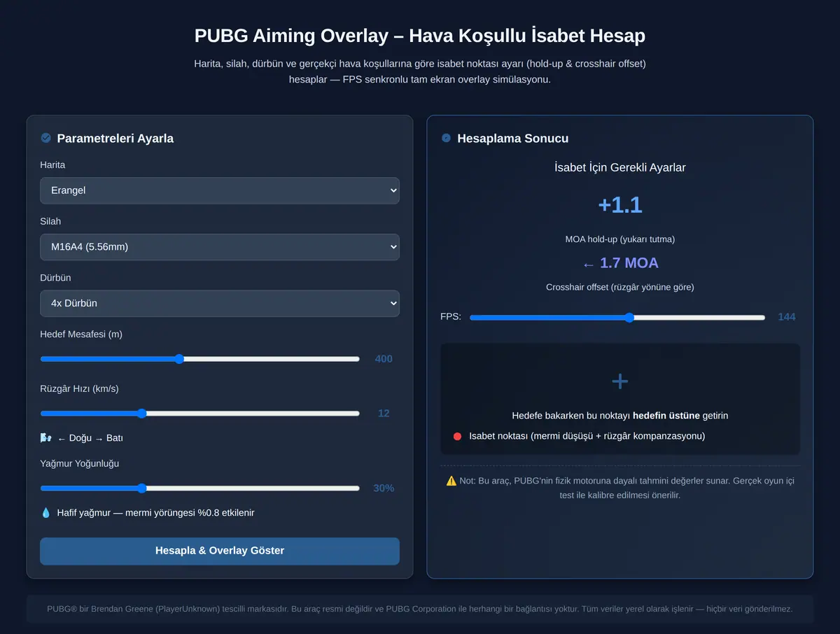The height and width of the screenshot is (634, 840).
Task: Click the Yağmur Yoğunluğu rain slider
Action: pos(200,488)
